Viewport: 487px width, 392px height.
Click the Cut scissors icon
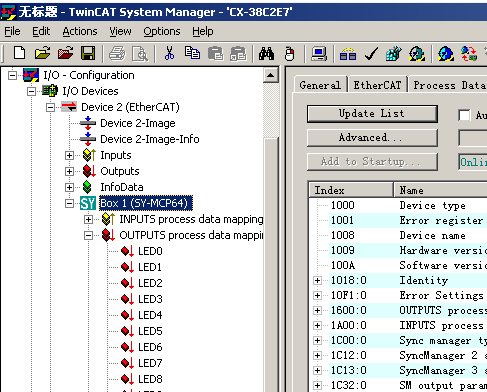(169, 53)
